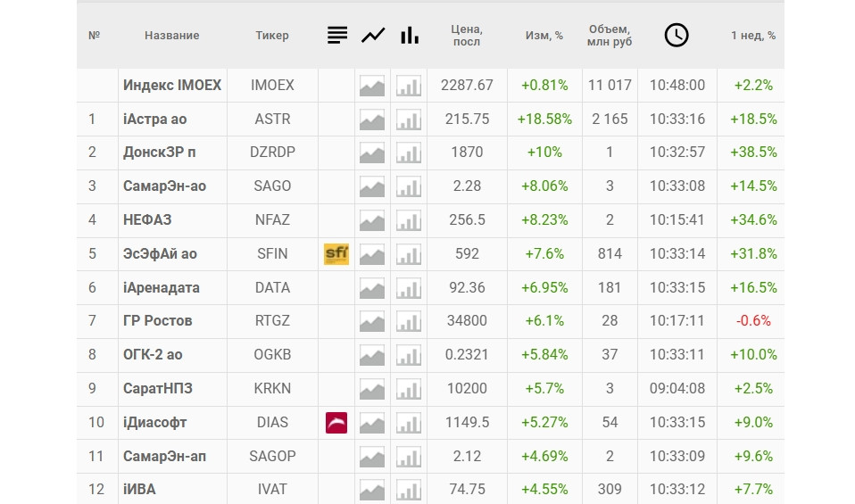Sort by Цена, посл column header
Viewport: 855px width, 504px height.
(x=467, y=36)
